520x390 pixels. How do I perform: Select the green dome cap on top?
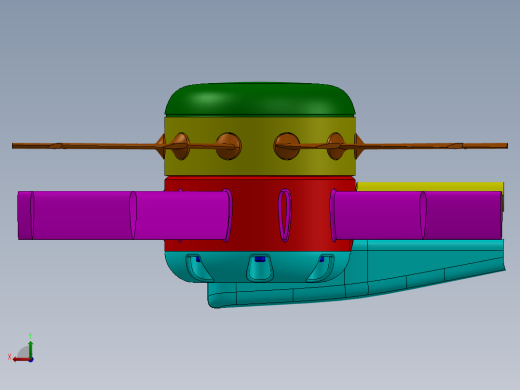pyautogui.click(x=260, y=99)
